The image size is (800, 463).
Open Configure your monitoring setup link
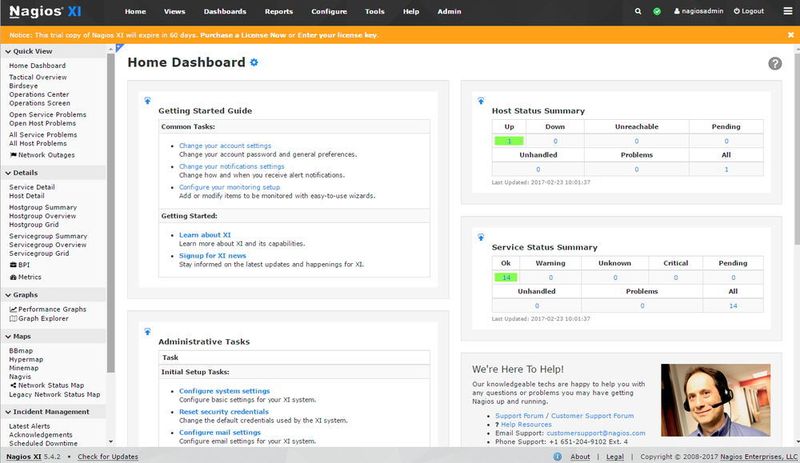coord(230,187)
